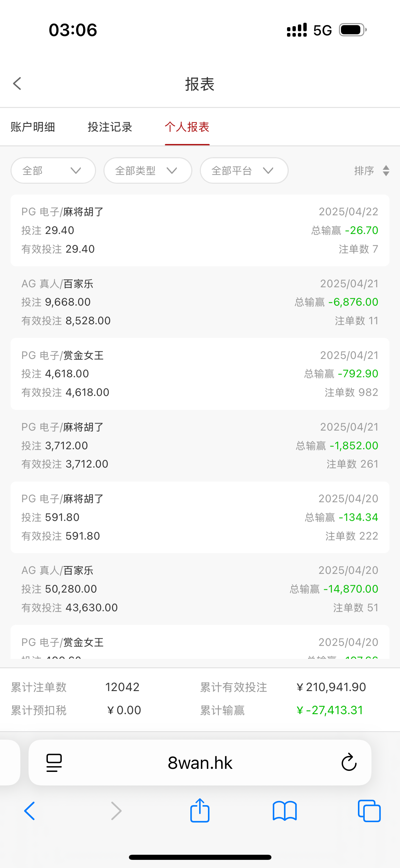Open the 百家乐 record with 50,280.00 bet

(200, 589)
